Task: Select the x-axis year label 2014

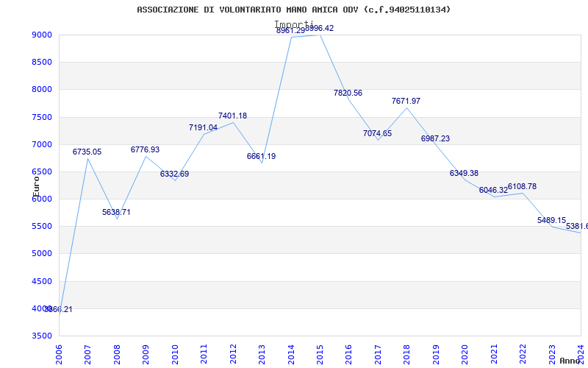Action: click(290, 353)
